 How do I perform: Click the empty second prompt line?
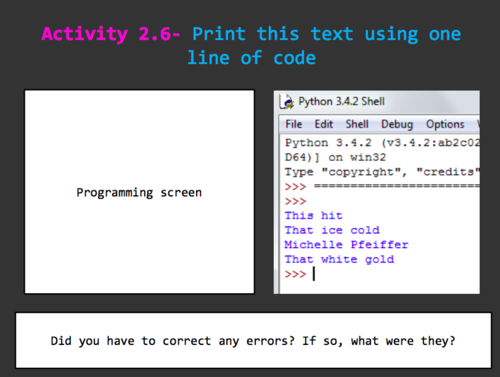point(295,201)
